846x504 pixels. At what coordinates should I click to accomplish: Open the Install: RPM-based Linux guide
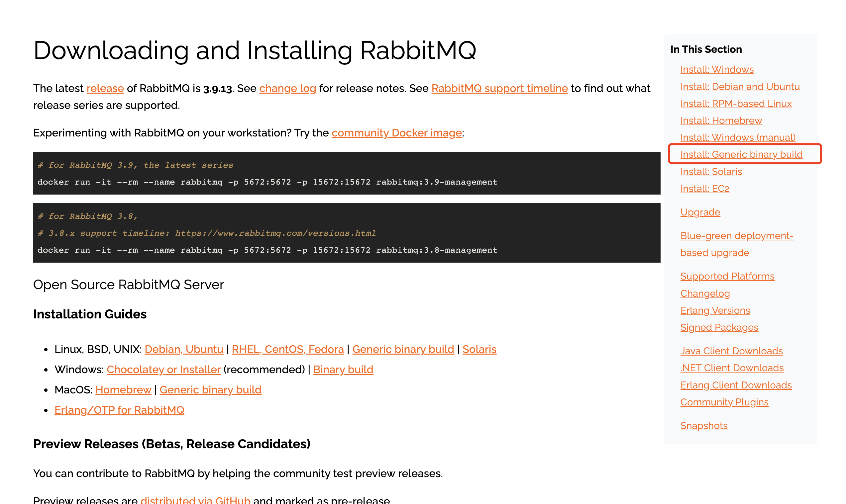[736, 104]
